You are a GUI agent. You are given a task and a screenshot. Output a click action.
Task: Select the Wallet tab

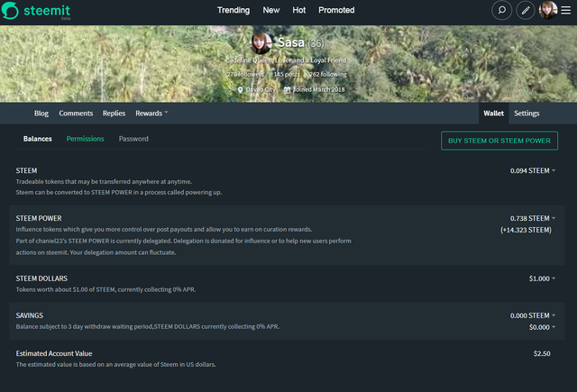coord(493,114)
